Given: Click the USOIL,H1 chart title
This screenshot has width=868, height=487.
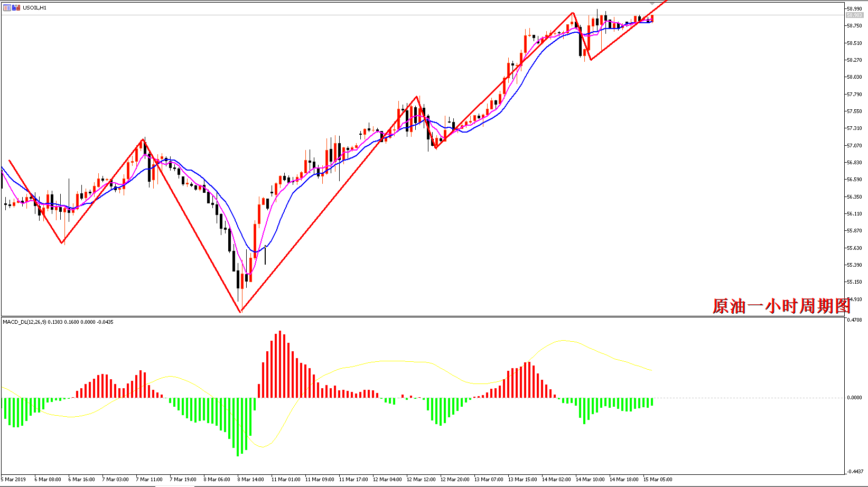Looking at the screenshot, I should [34, 8].
